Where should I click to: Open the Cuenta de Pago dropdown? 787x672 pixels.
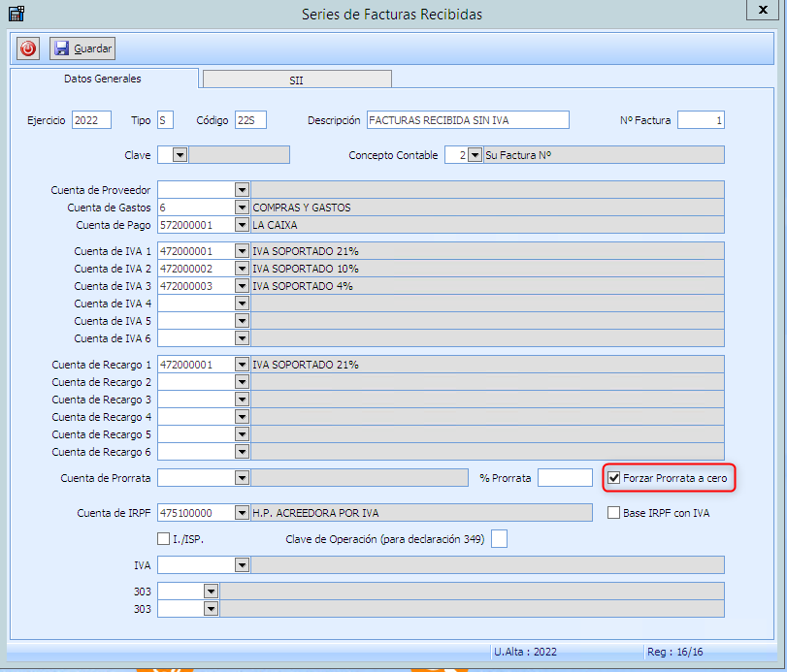point(242,225)
